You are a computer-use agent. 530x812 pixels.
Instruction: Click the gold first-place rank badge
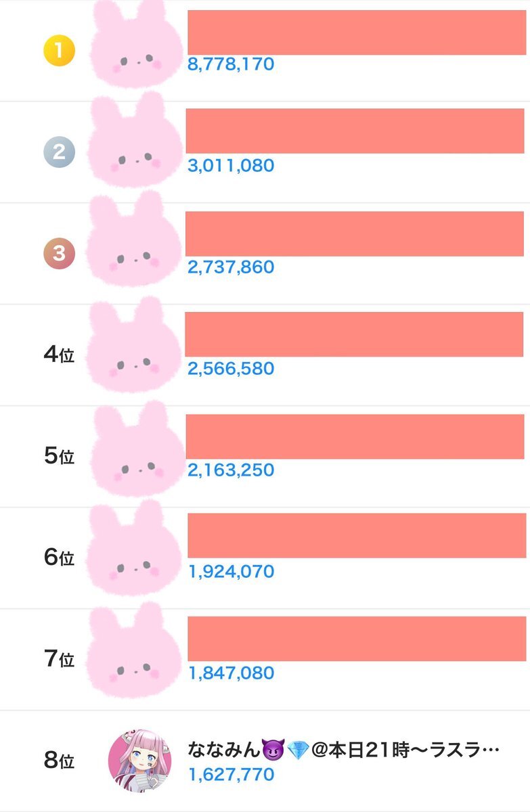pos(59,51)
